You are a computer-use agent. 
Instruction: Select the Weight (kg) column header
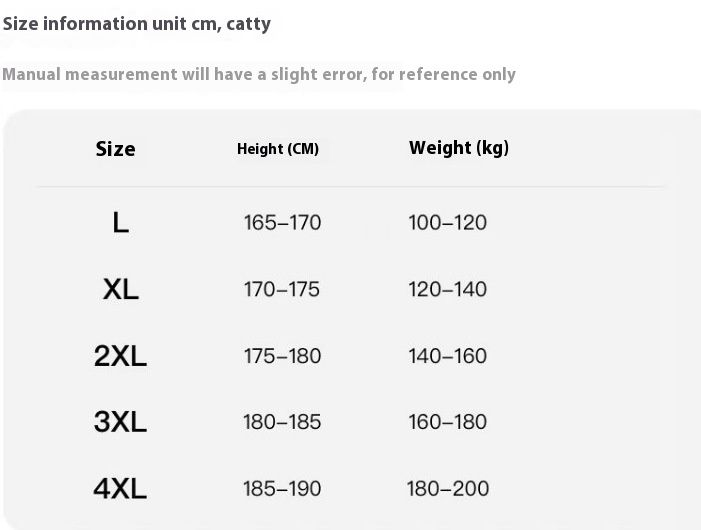[459, 148]
